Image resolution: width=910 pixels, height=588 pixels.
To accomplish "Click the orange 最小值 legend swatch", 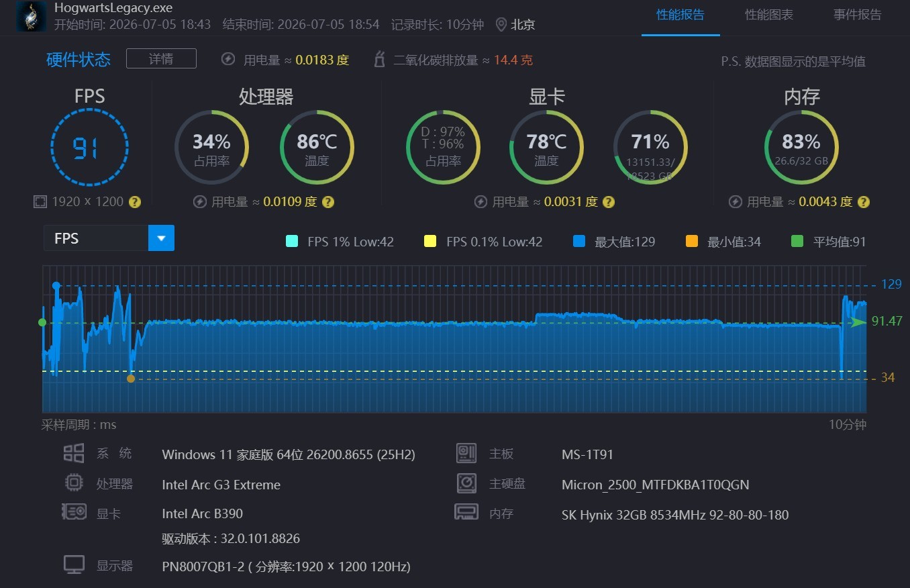I will click(x=692, y=242).
